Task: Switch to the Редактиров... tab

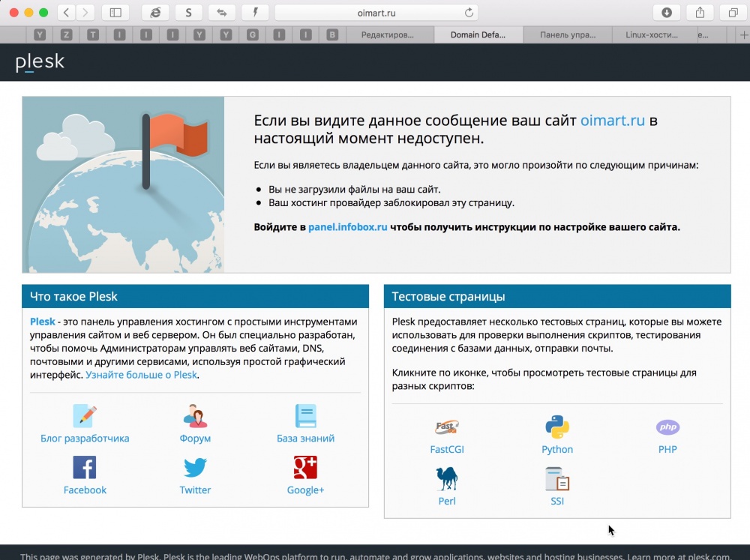Action: point(390,34)
